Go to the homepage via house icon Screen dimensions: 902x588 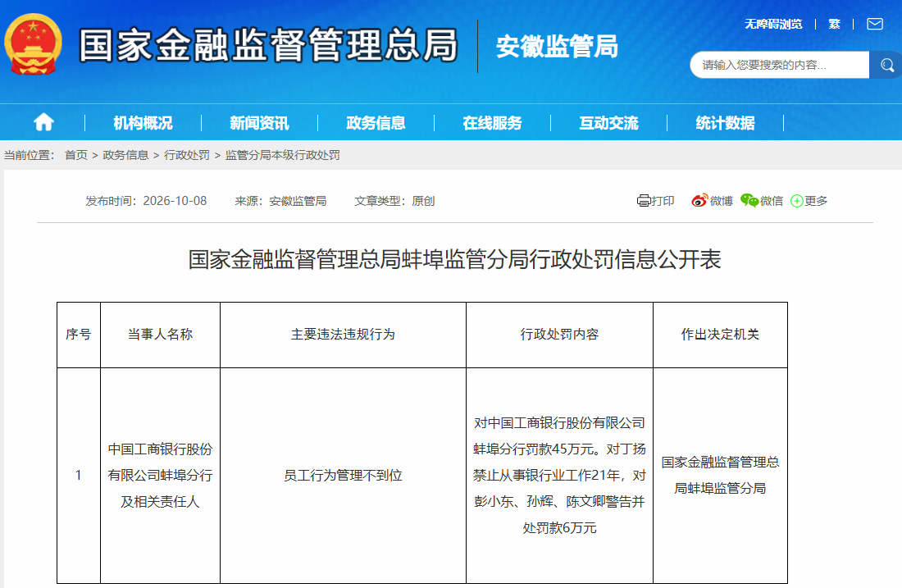click(43, 122)
